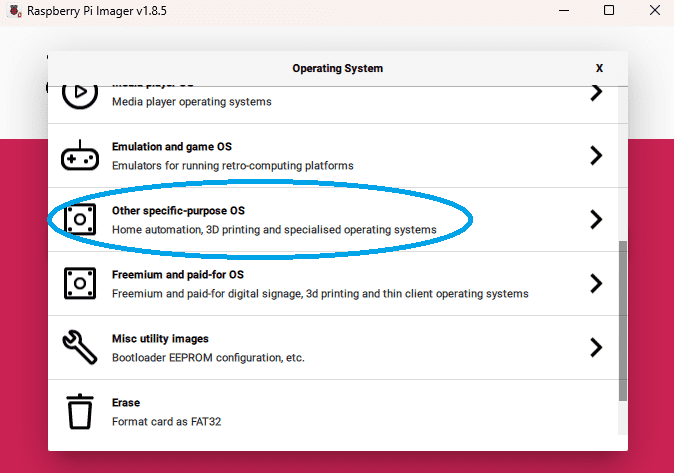Expand the Media player OS chevron
This screenshot has height=473, width=674.
[x=596, y=93]
